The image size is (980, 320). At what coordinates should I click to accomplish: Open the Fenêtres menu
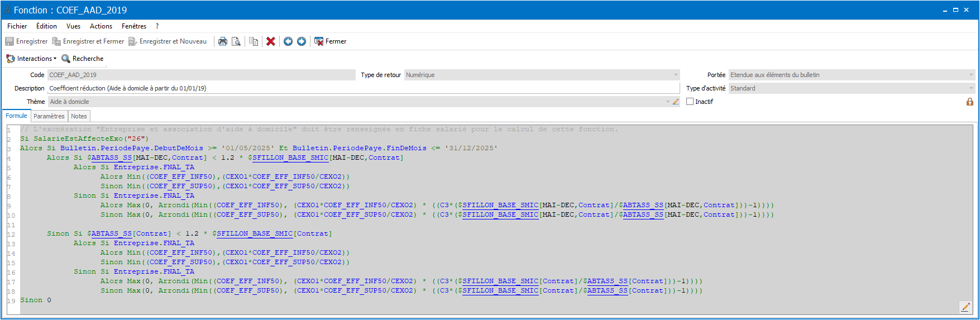click(x=134, y=26)
